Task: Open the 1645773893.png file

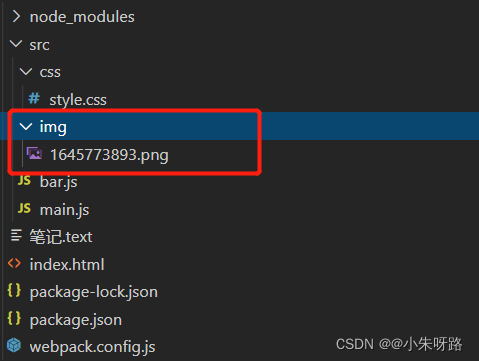Action: click(109, 155)
